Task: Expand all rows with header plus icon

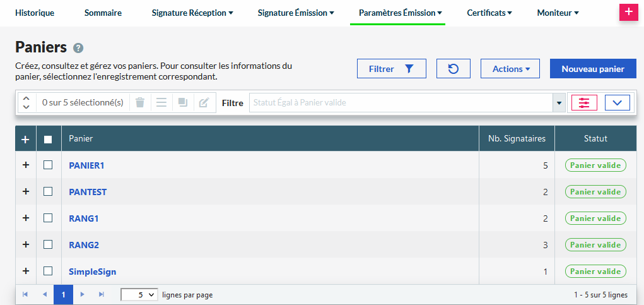Action: point(26,140)
